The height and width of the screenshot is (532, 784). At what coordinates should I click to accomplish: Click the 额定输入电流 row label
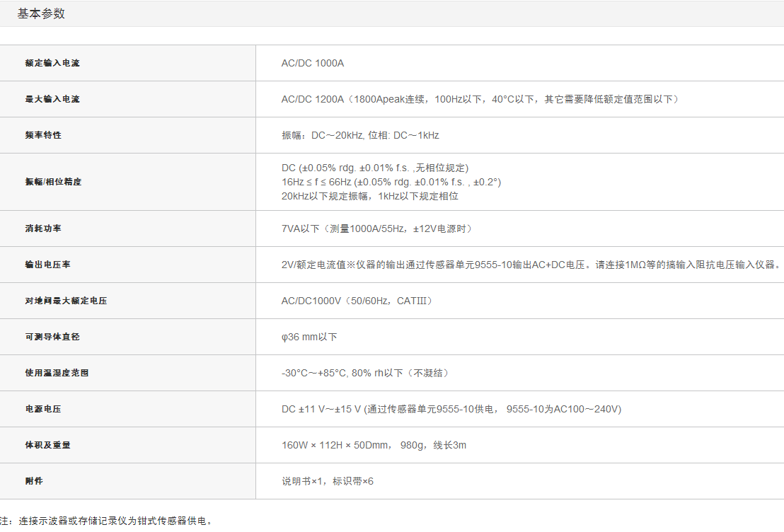tap(52, 63)
